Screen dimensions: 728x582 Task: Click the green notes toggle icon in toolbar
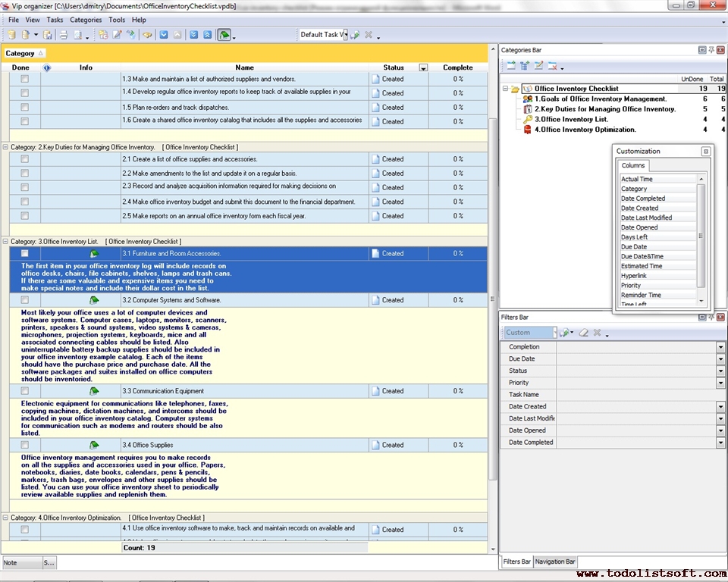(x=224, y=35)
